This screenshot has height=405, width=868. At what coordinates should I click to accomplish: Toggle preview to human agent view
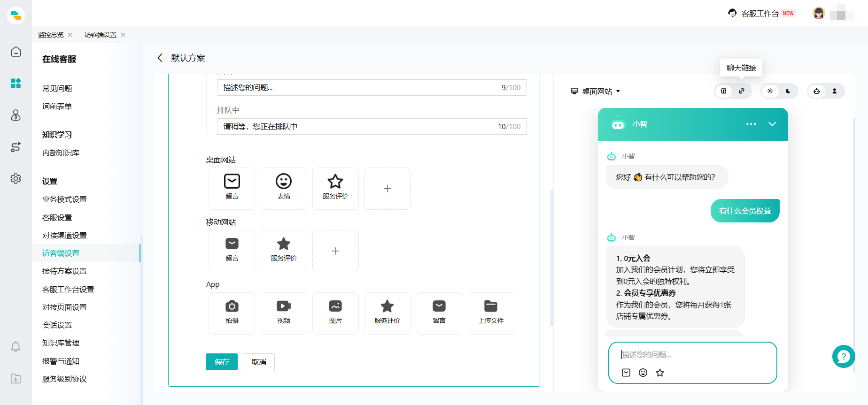click(x=835, y=91)
